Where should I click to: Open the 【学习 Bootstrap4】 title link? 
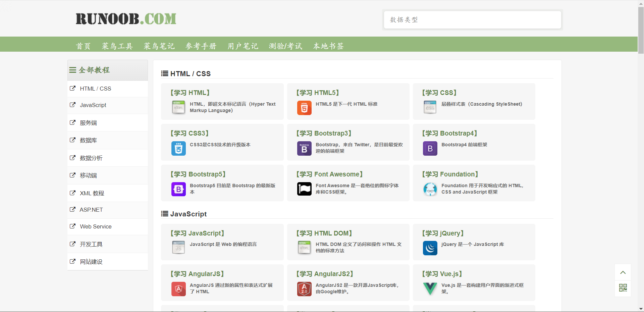tap(450, 133)
